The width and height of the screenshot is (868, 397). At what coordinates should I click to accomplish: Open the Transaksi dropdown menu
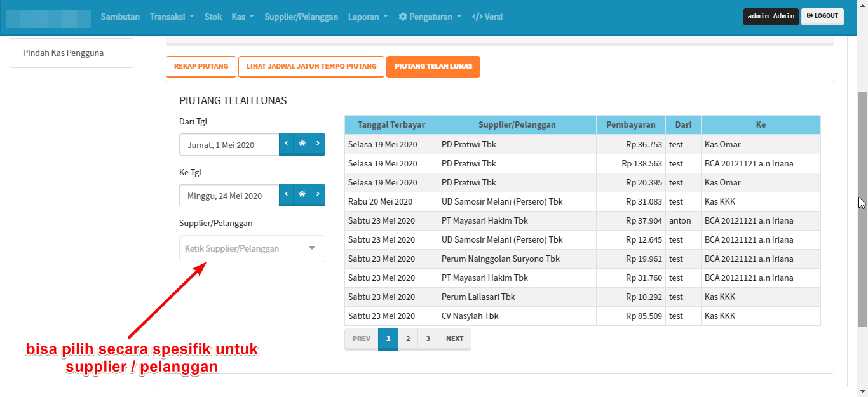[172, 17]
